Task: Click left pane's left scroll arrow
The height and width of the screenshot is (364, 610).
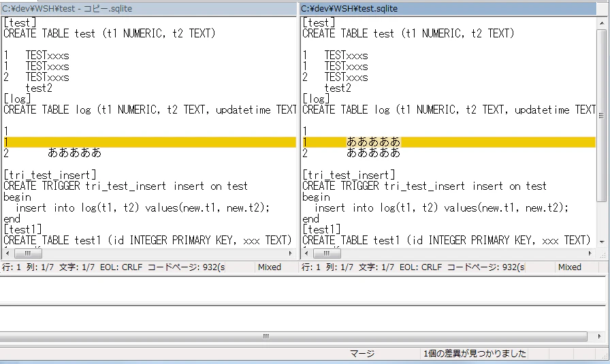Action: tap(7, 254)
